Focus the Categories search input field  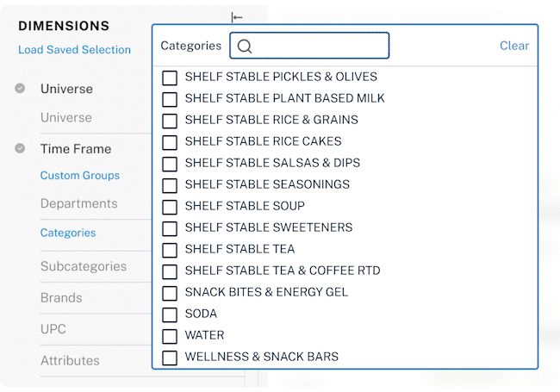309,46
